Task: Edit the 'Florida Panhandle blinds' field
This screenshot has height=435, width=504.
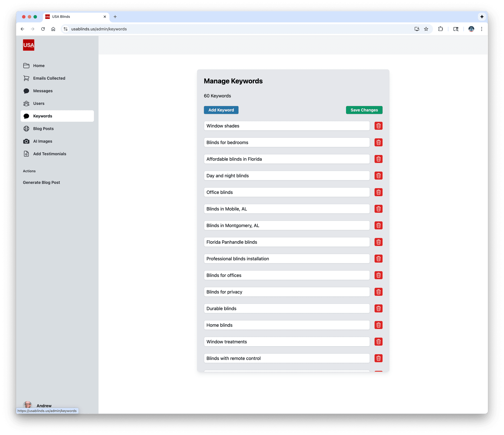Action: [286, 242]
